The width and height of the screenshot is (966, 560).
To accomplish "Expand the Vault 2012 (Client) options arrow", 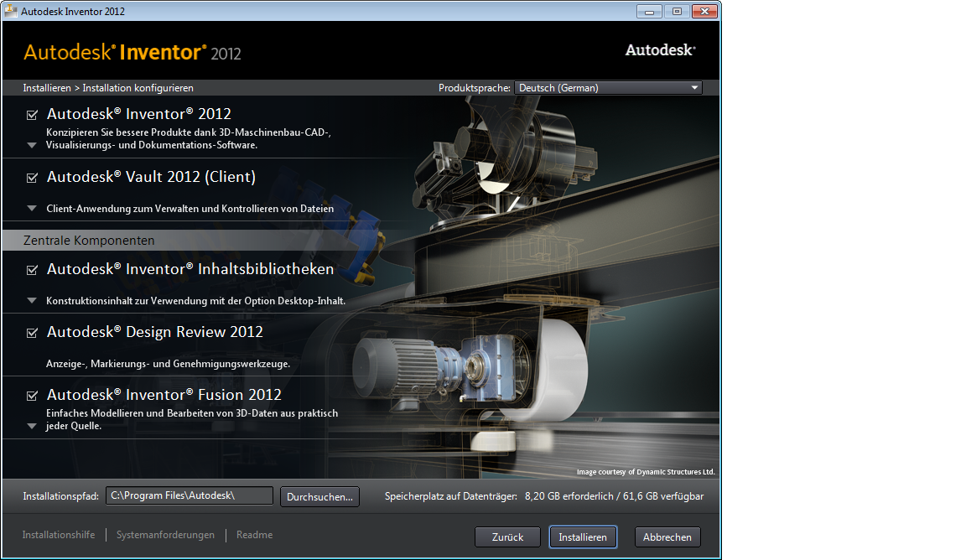I will click(x=32, y=209).
